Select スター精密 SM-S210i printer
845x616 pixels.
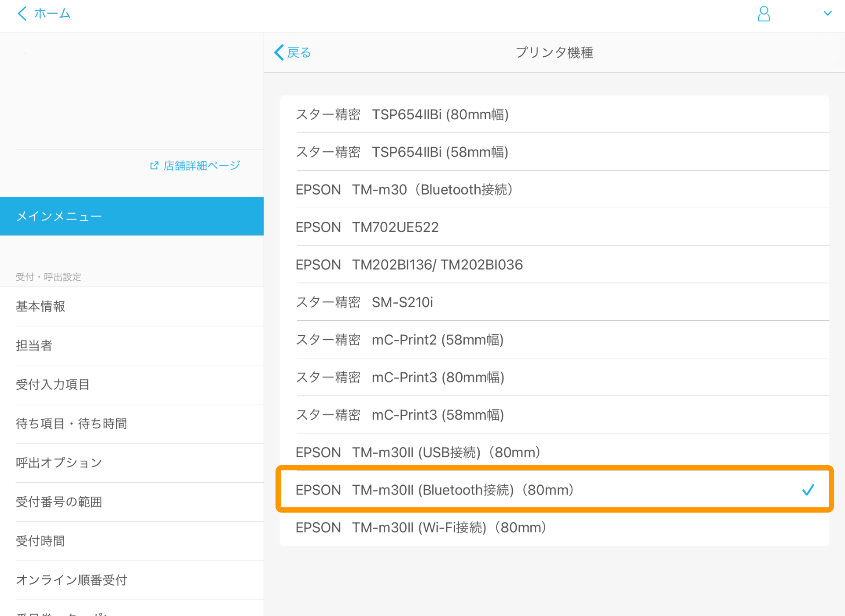(555, 302)
